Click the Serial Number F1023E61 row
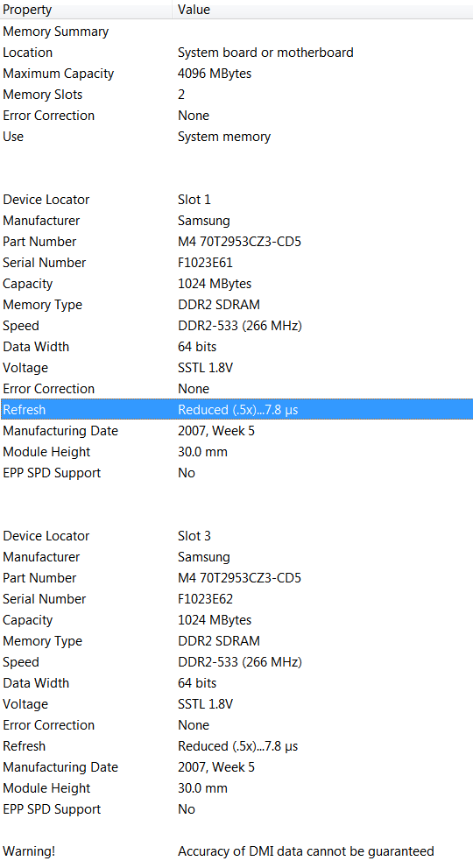The height and width of the screenshot is (868, 473). [236, 263]
